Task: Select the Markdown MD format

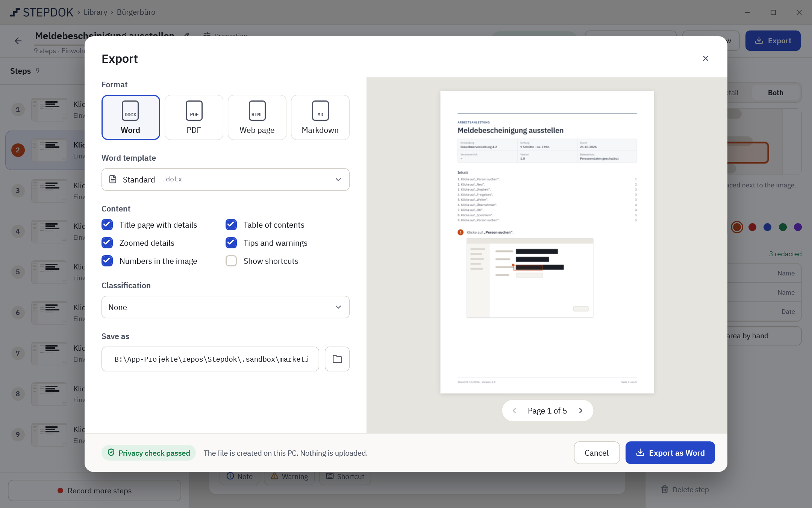Action: (x=320, y=117)
